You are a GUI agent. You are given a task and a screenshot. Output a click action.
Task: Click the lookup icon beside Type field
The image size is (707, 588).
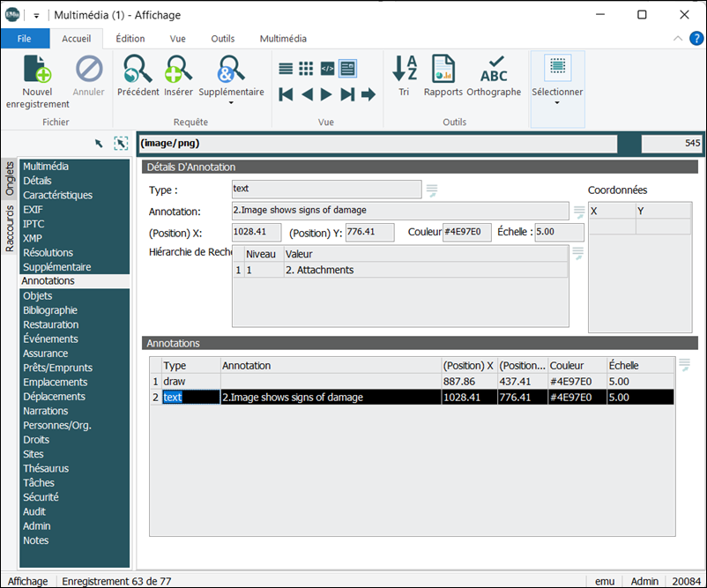coord(431,190)
